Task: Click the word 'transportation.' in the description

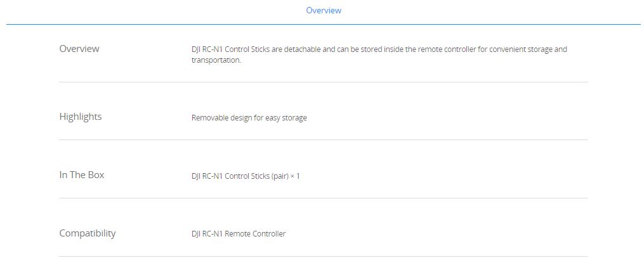Action: [x=216, y=60]
